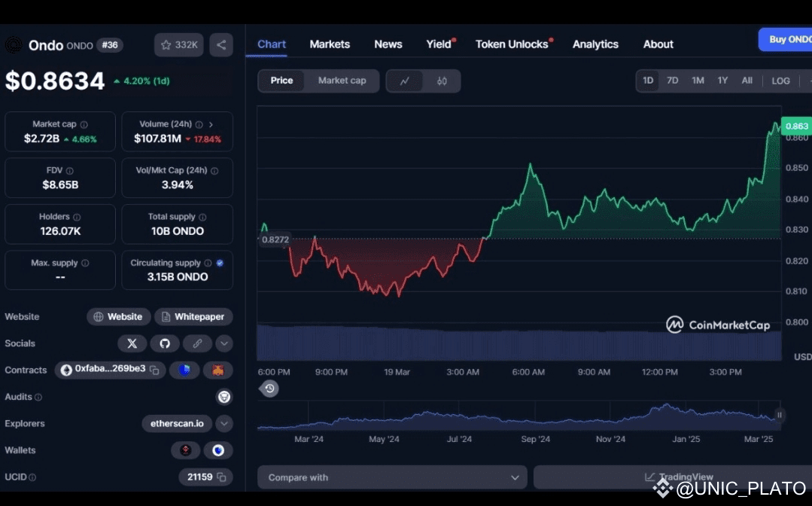The width and height of the screenshot is (812, 506).
Task: Click the range slider handle on mini chart
Action: [780, 415]
